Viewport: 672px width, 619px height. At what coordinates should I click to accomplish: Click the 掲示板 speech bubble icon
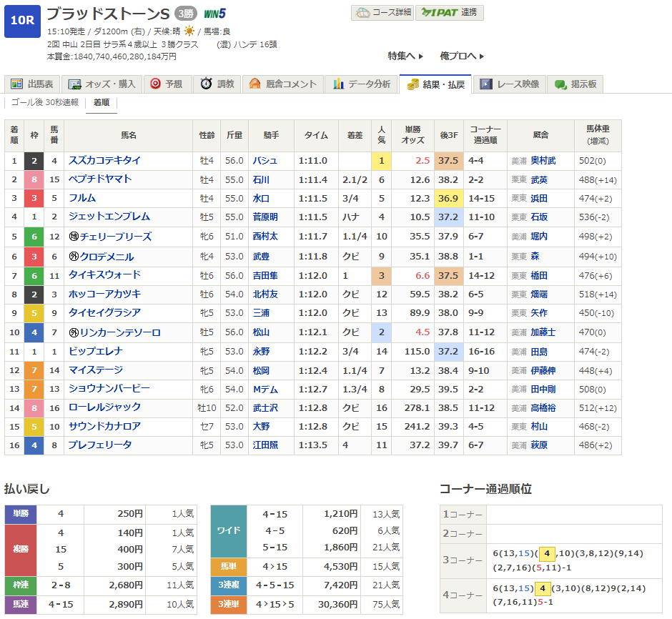click(x=560, y=84)
